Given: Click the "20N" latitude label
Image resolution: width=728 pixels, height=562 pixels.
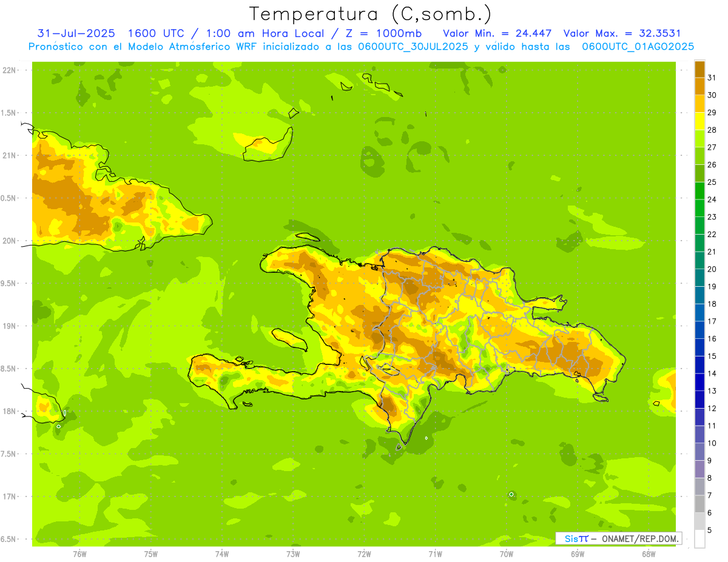Looking at the screenshot, I should click(x=9, y=241).
